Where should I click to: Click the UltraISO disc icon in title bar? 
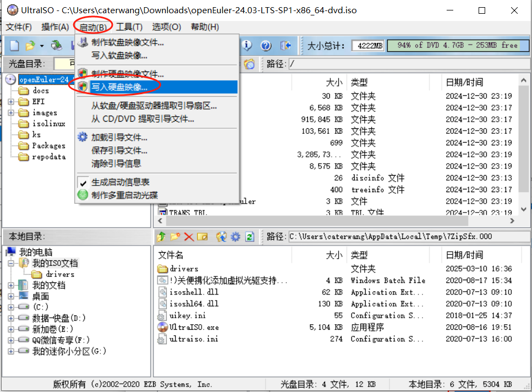pyautogui.click(x=12, y=10)
